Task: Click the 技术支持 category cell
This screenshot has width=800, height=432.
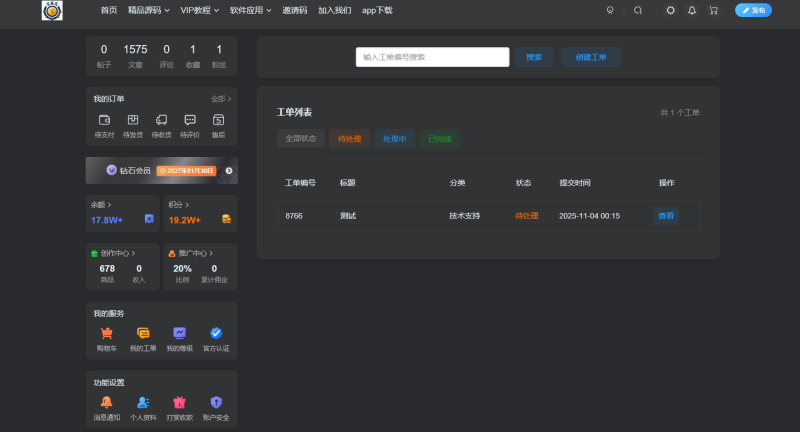Action: coord(464,216)
